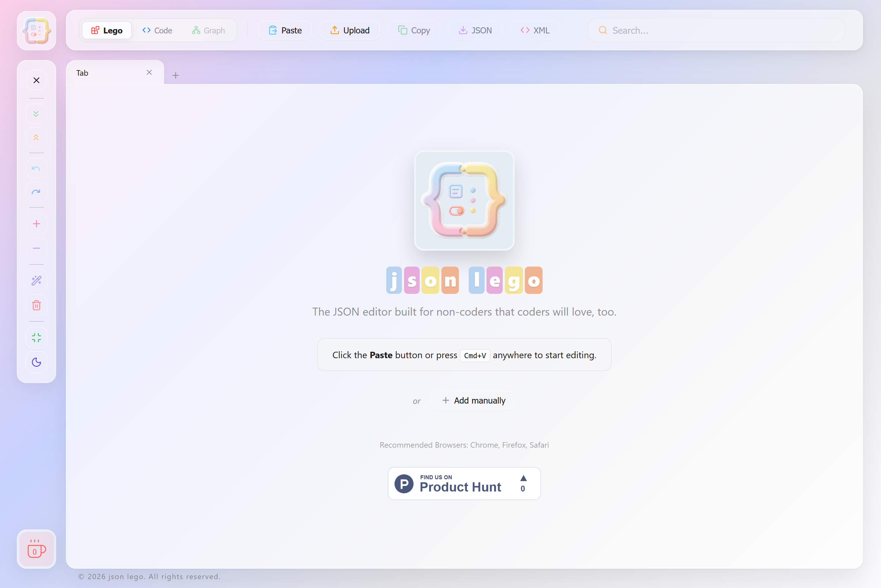The height and width of the screenshot is (588, 881).
Task: Close the tab named Tab
Action: [x=149, y=72]
